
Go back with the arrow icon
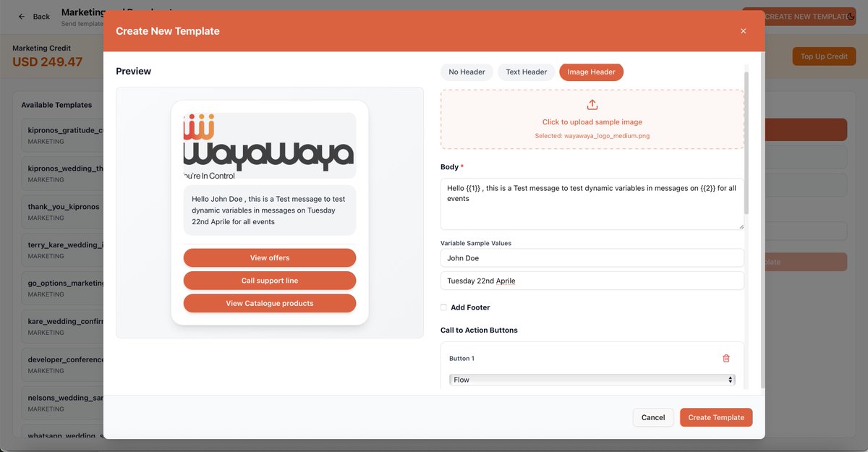coord(22,16)
